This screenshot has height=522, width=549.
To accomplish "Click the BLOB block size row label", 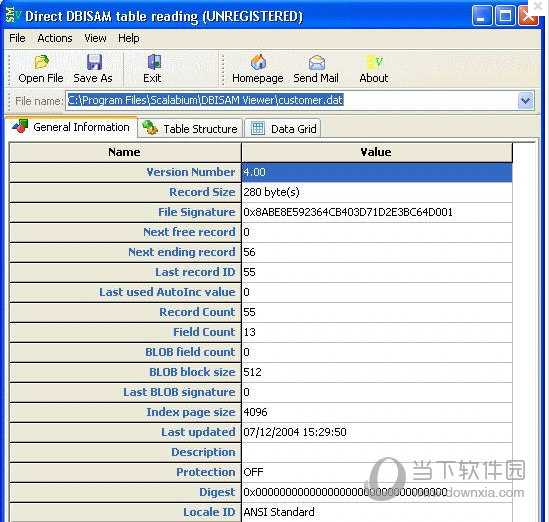I will point(125,372).
